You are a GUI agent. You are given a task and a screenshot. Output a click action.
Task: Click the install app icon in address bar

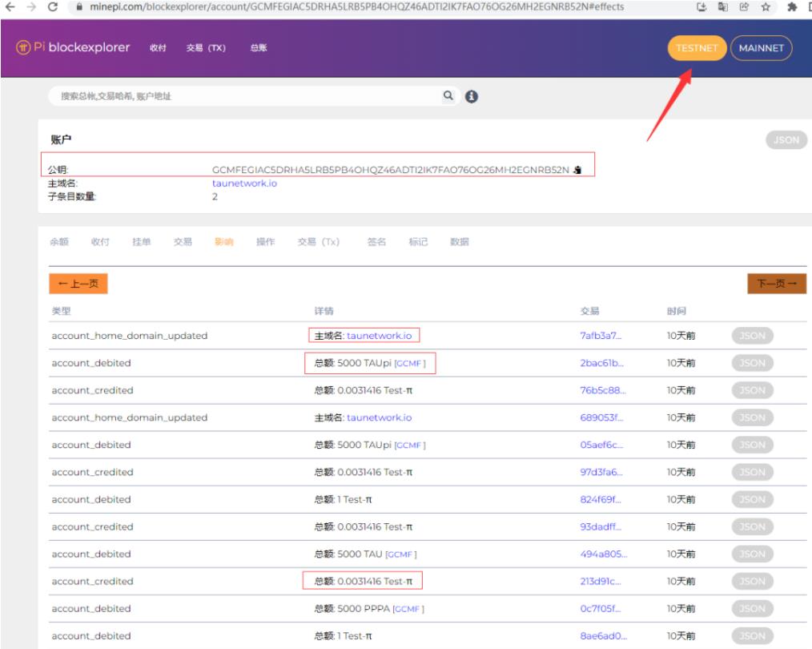point(701,6)
